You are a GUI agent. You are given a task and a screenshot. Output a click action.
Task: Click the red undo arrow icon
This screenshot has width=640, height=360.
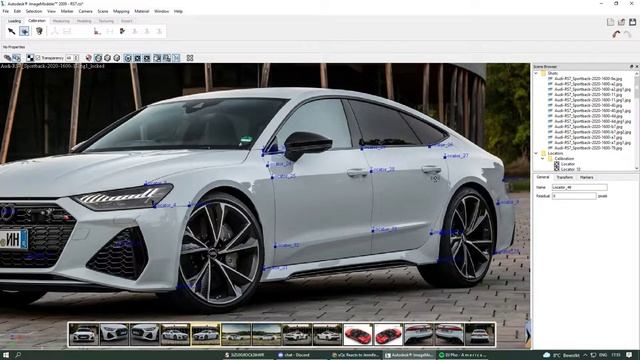616,34
